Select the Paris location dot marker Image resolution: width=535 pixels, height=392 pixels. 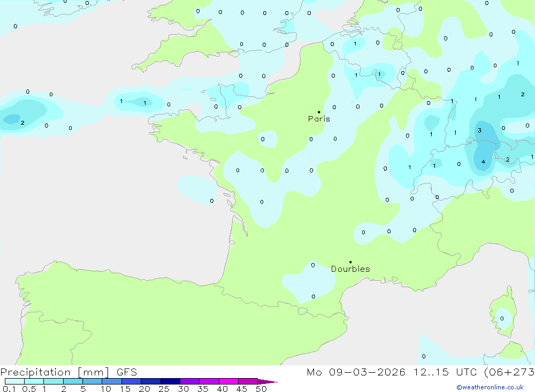[319, 112]
